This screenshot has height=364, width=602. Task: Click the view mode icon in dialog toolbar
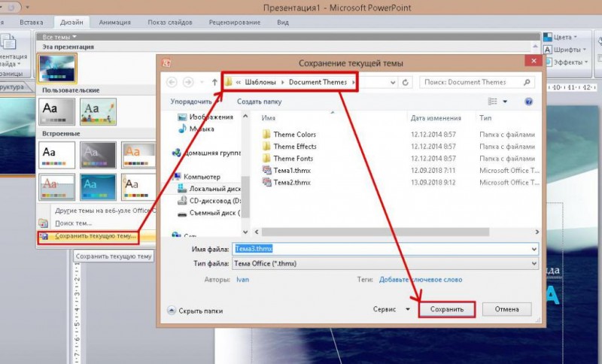click(492, 102)
